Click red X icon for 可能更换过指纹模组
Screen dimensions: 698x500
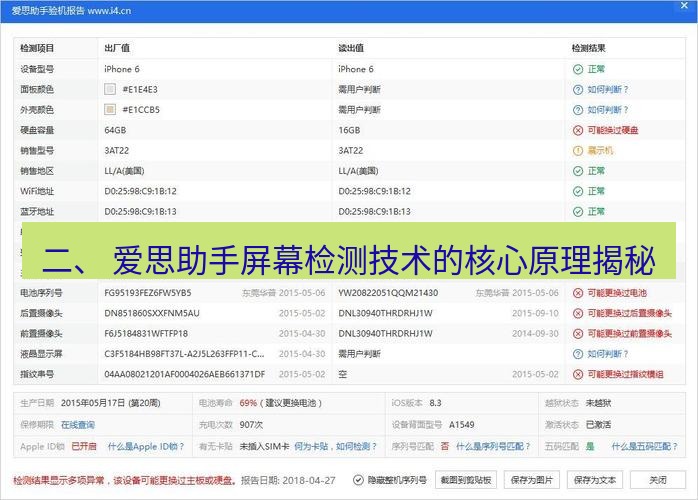click(578, 374)
